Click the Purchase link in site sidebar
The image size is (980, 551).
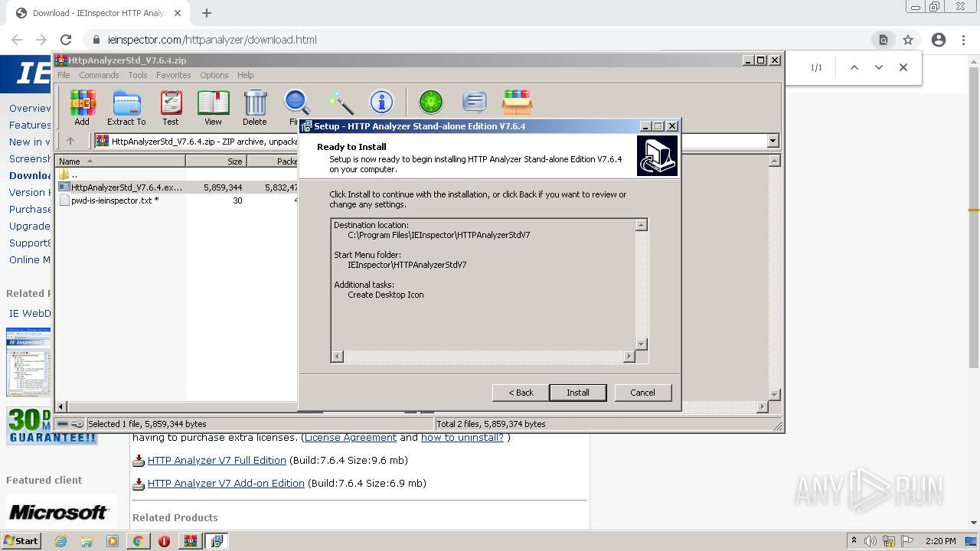point(30,209)
